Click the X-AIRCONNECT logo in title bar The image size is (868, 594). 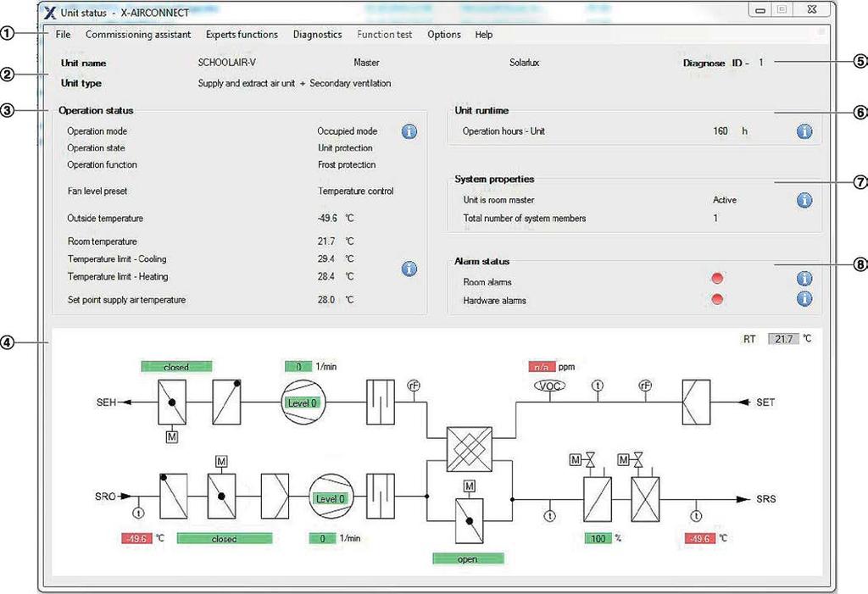pos(50,12)
